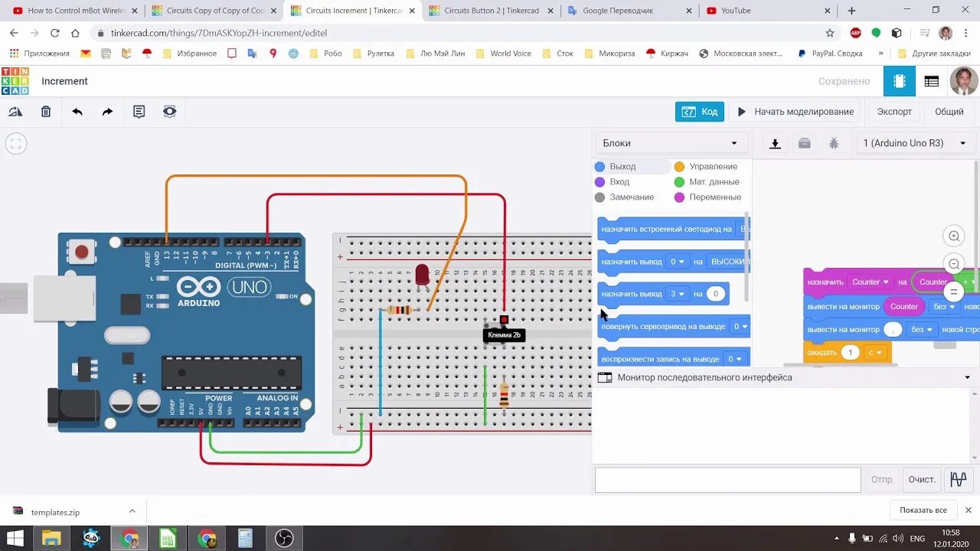Open the Counter variable dropdown
The height and width of the screenshot is (551, 980).
870,282
